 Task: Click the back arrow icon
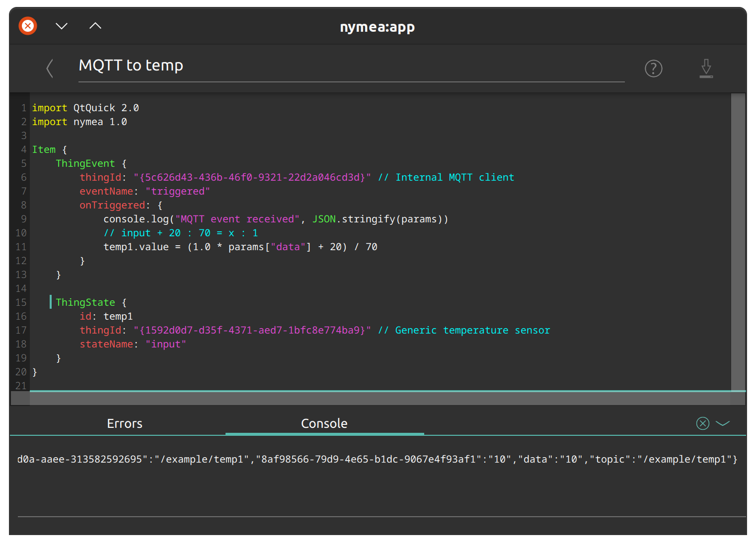point(50,68)
